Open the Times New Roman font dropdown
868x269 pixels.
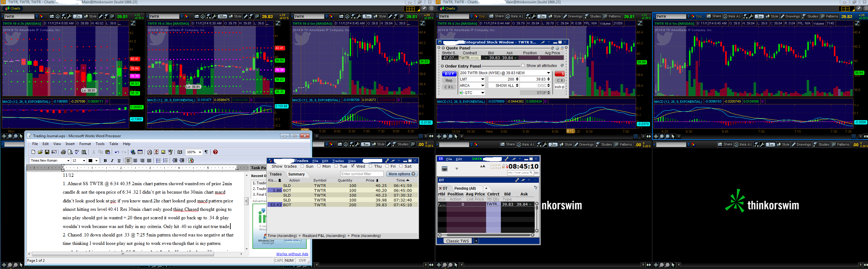(68, 161)
